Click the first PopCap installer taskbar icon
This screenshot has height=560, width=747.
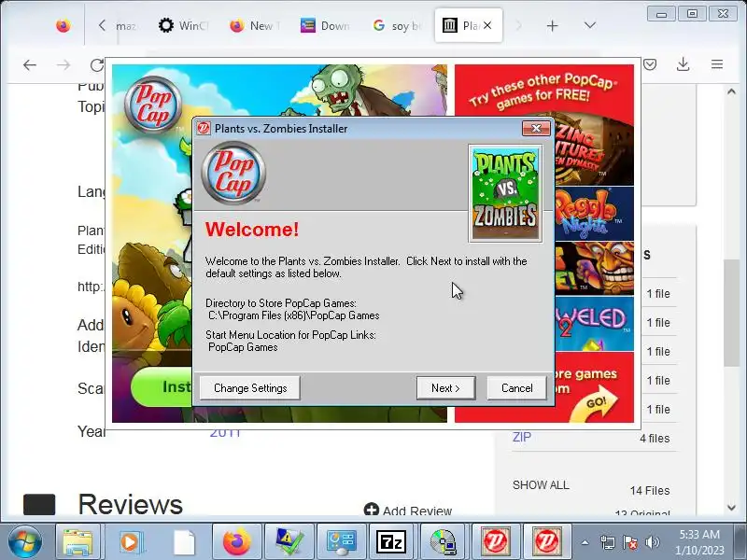pyautogui.click(x=496, y=541)
